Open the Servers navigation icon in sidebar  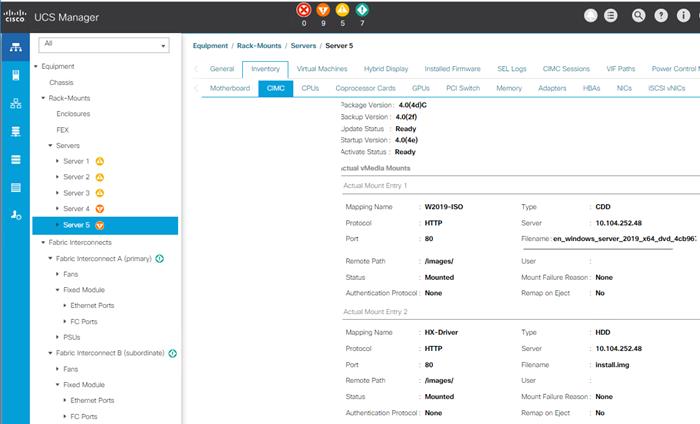(16, 75)
